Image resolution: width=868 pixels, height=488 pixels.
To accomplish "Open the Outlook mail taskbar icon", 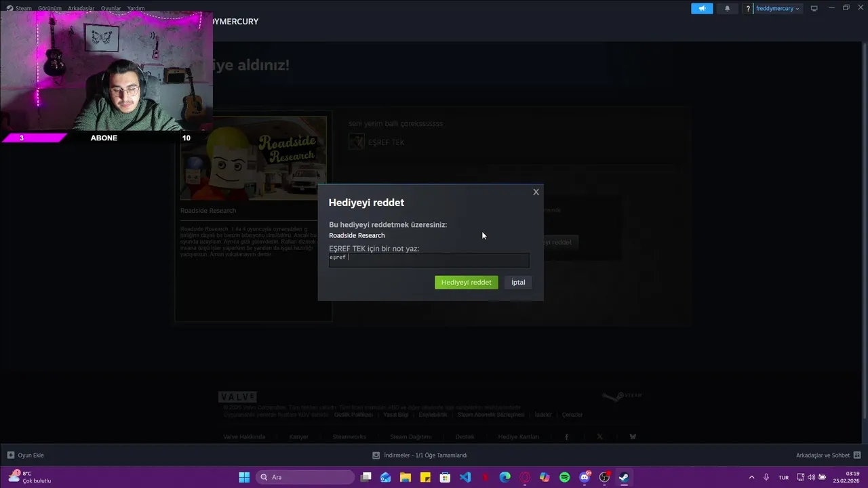I will (x=386, y=477).
